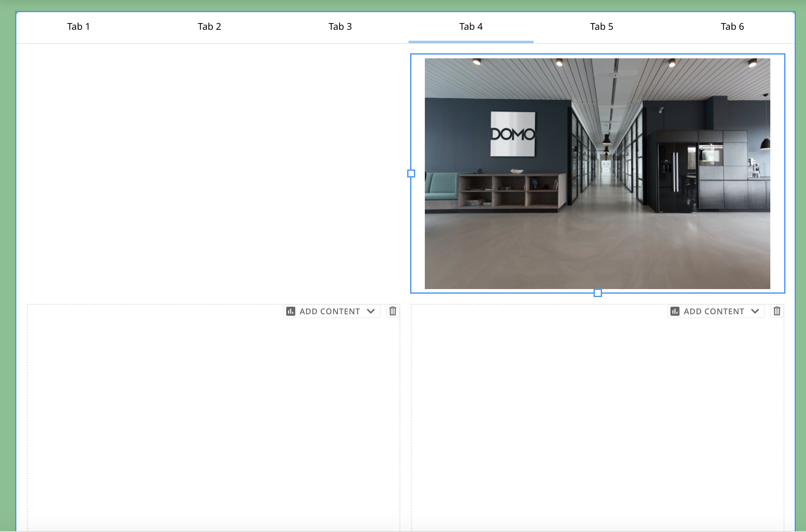The height and width of the screenshot is (532, 806).
Task: Select Tab 3 to view its contents
Action: 340,26
